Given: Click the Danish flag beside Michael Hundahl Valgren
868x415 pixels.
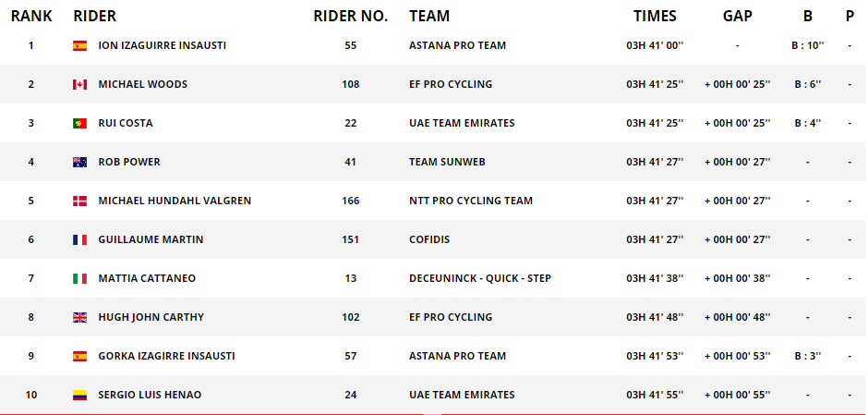Looking at the screenshot, I should 79,201.
